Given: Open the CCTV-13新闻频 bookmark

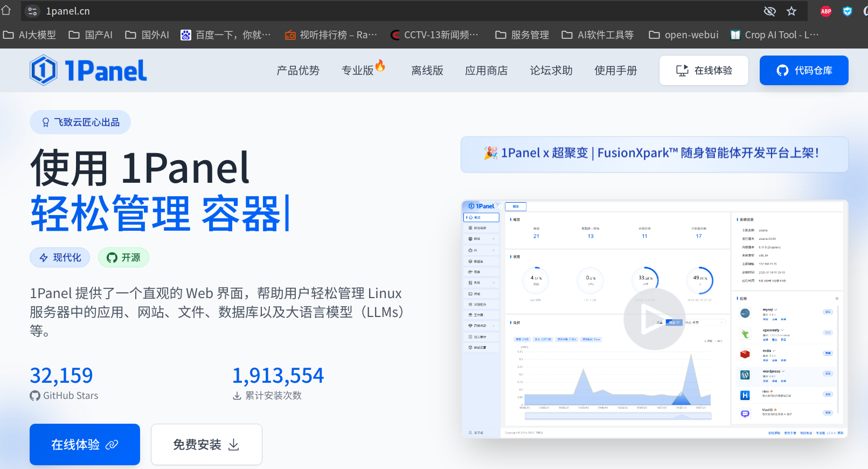Looking at the screenshot, I should click(x=434, y=35).
